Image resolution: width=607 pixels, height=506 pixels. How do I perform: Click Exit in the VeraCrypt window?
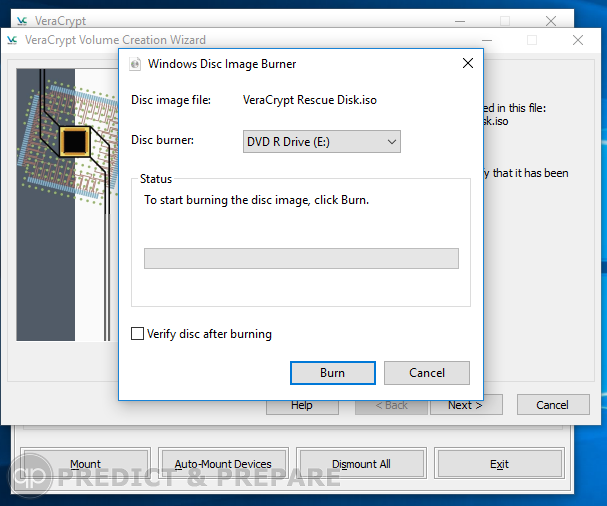click(499, 463)
